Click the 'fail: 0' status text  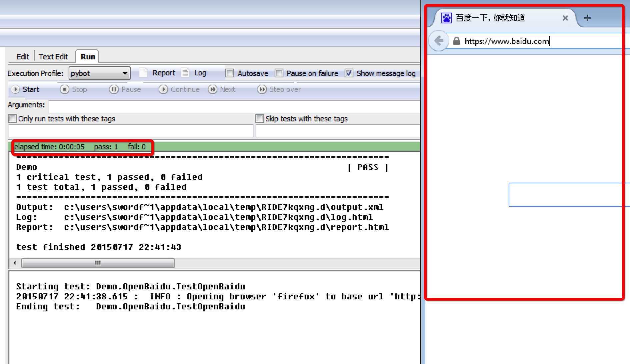click(137, 147)
